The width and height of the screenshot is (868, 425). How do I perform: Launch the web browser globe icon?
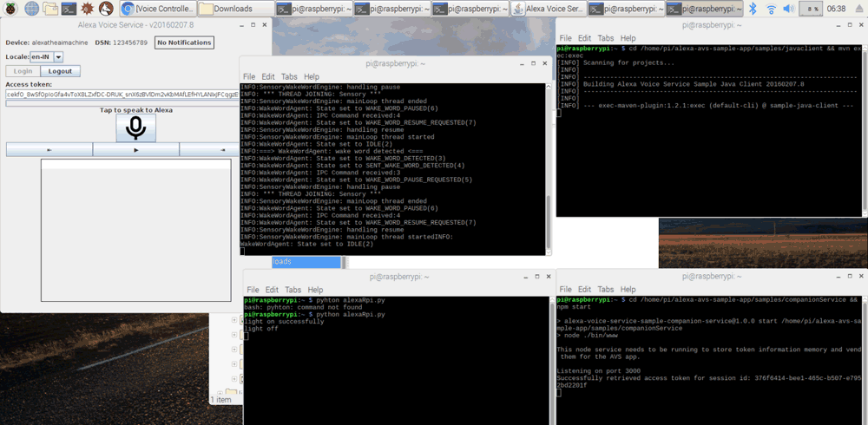pos(31,9)
